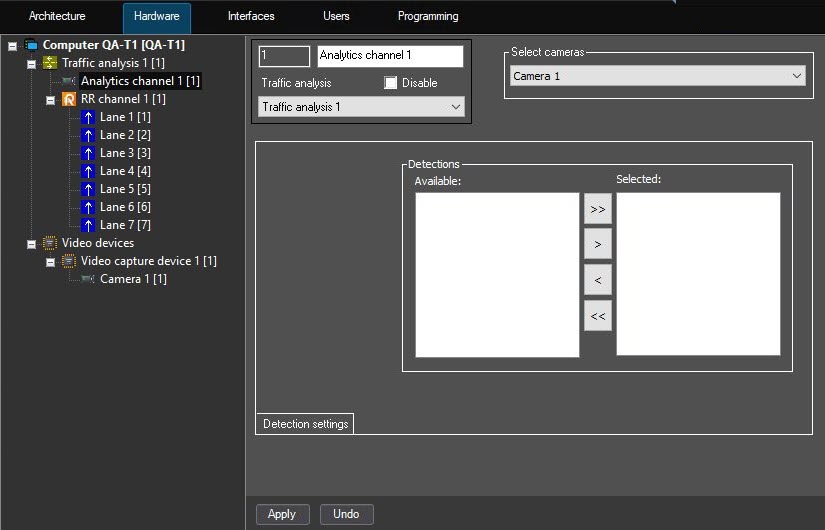
Task: Click the orange RR channel 1 icon
Action: tap(69, 99)
